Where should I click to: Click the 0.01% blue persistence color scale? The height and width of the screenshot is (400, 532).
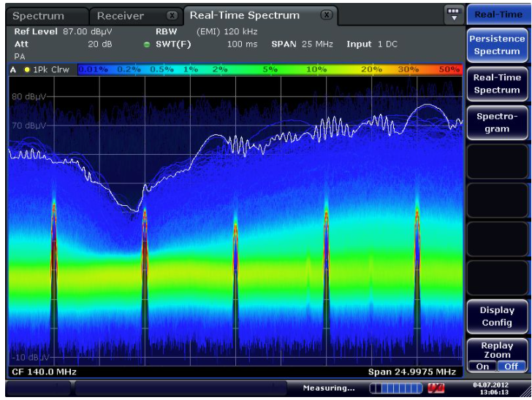(93, 69)
